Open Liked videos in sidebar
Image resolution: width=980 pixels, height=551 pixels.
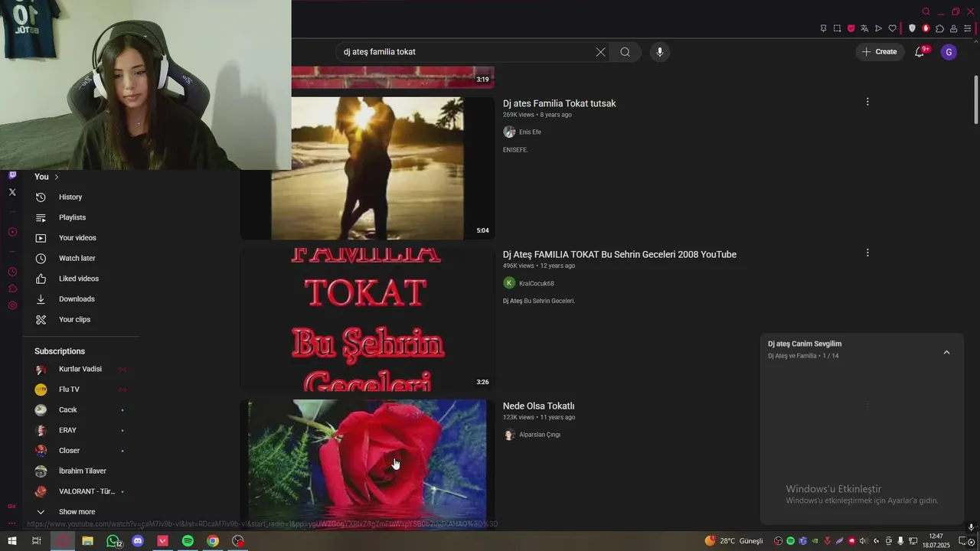(x=80, y=279)
